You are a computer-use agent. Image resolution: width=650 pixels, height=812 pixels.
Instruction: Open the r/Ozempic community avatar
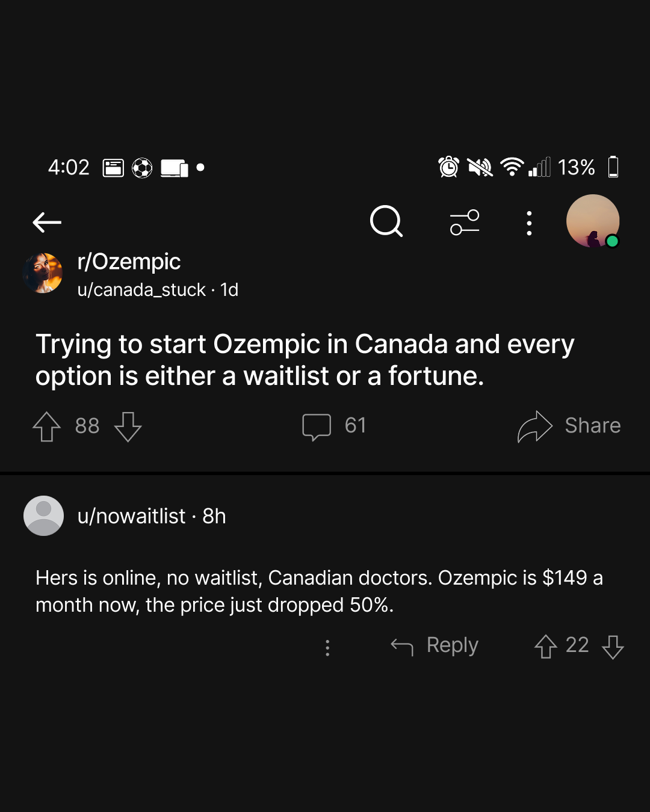pos(43,273)
